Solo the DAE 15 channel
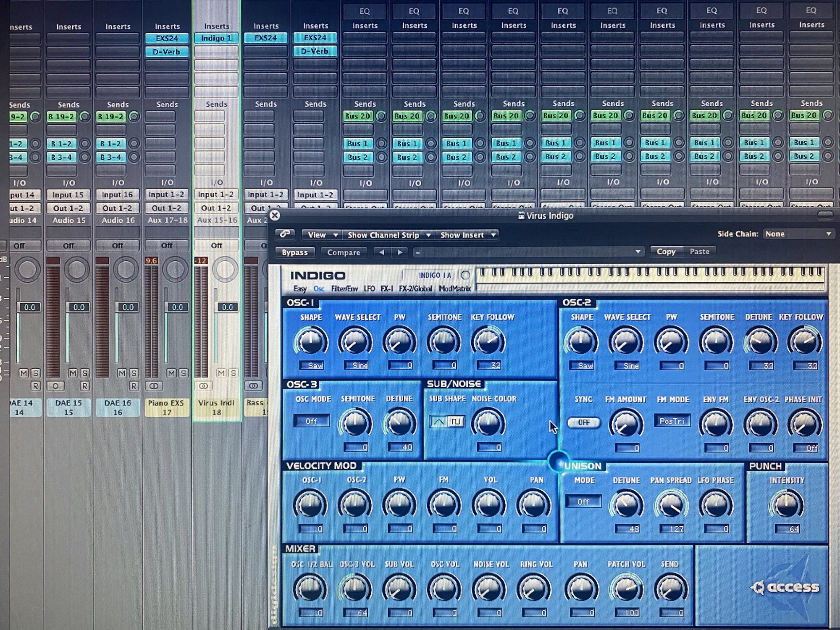 pyautogui.click(x=85, y=373)
